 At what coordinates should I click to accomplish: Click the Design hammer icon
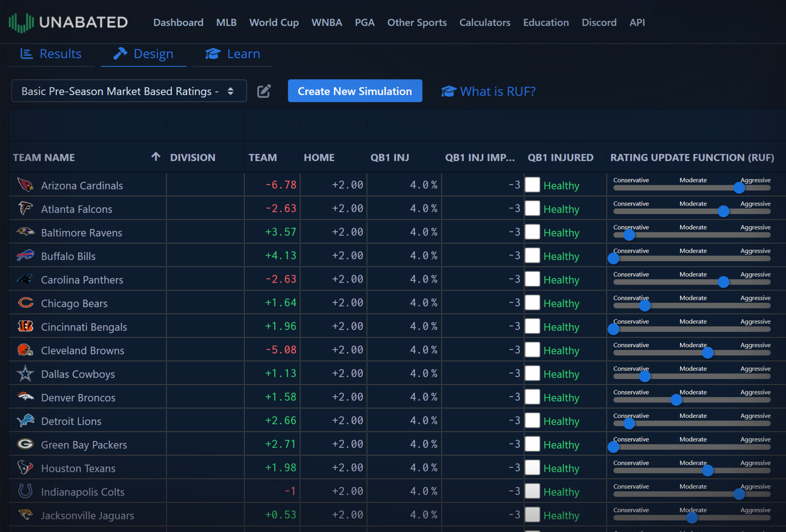tap(120, 53)
